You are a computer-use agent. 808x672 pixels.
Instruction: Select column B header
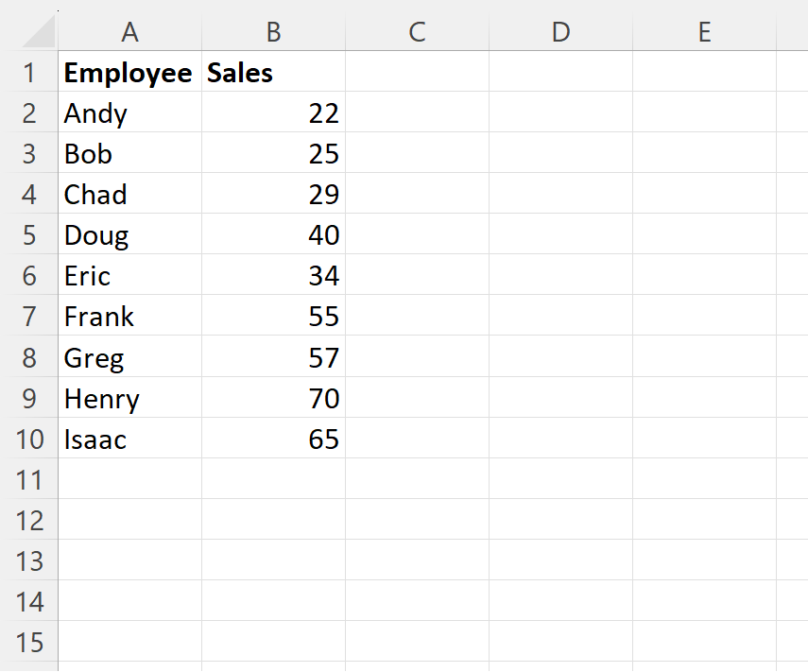273,31
